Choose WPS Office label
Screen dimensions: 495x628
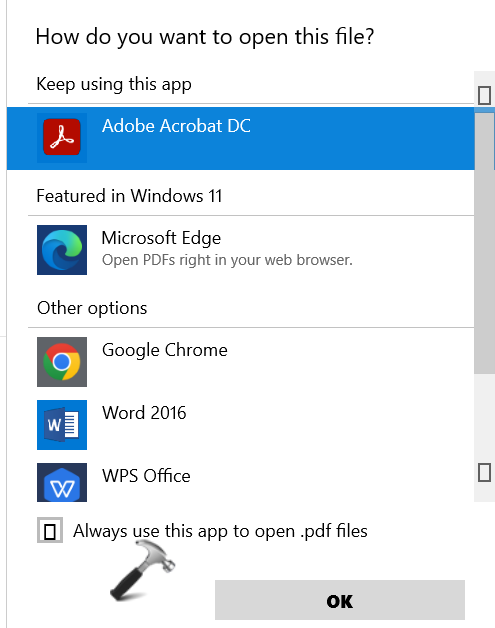tap(146, 476)
